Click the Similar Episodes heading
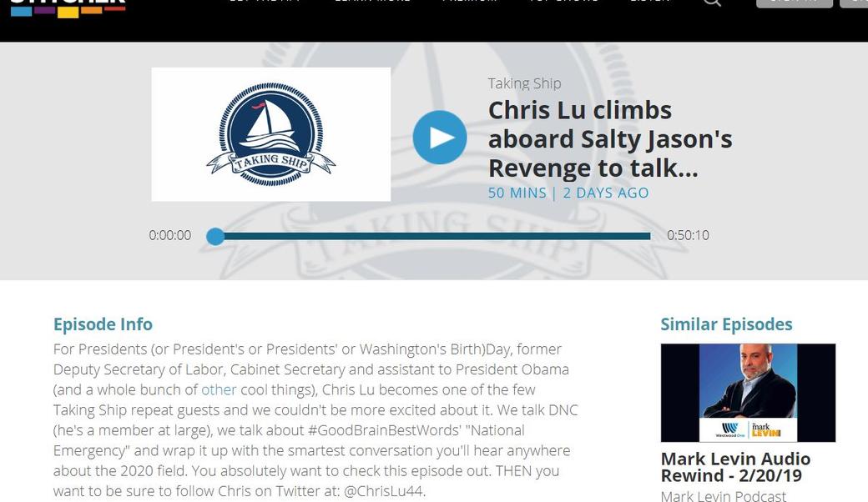868x502 pixels. [726, 324]
